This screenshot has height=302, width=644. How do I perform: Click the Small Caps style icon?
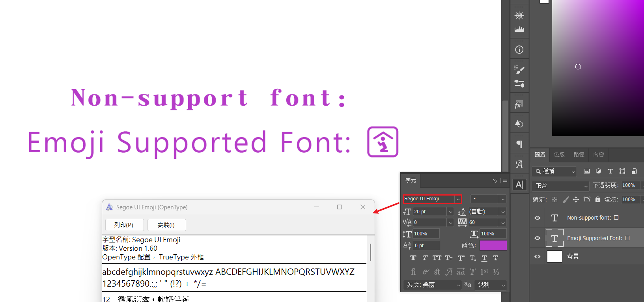449,258
